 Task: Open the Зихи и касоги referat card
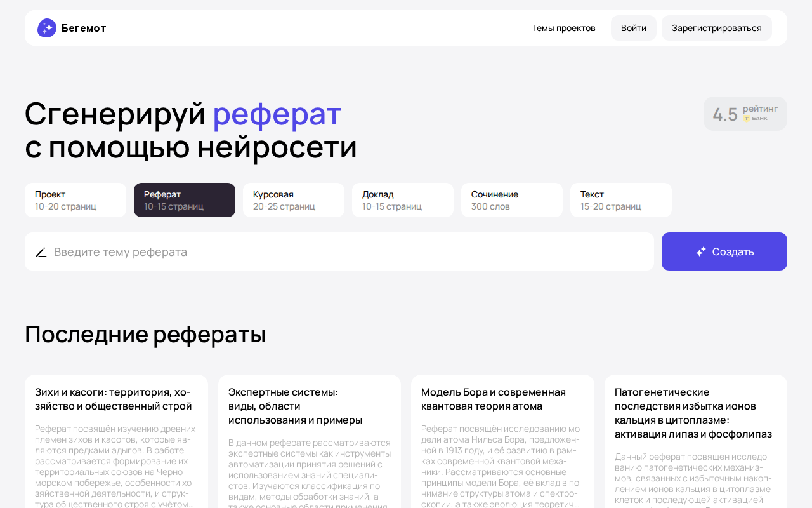tap(116, 441)
